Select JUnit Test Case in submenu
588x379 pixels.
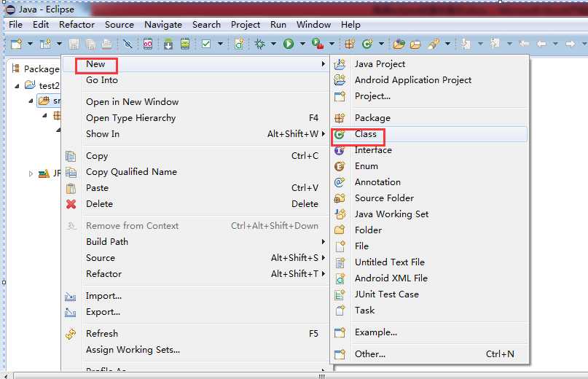point(430,294)
